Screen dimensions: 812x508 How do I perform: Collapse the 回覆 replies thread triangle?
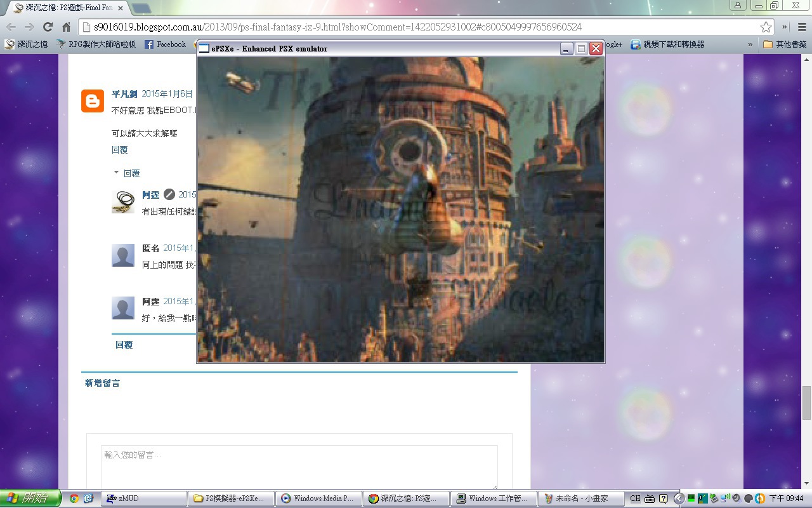(x=116, y=173)
